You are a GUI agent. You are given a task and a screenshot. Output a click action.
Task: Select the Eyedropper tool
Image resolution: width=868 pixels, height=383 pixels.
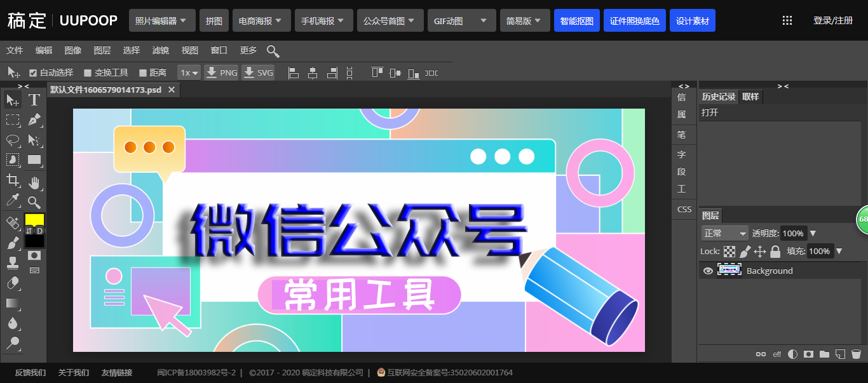click(x=13, y=200)
